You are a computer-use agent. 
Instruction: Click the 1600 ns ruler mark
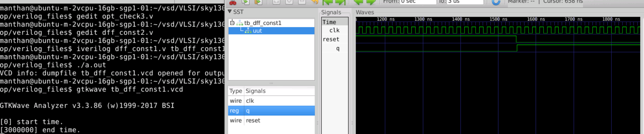536,19
